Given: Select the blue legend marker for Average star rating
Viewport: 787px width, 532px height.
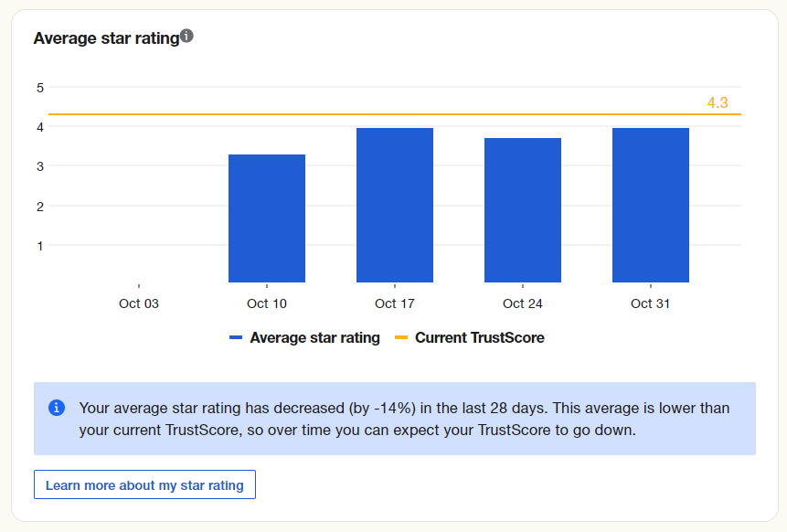Looking at the screenshot, I should 235,337.
